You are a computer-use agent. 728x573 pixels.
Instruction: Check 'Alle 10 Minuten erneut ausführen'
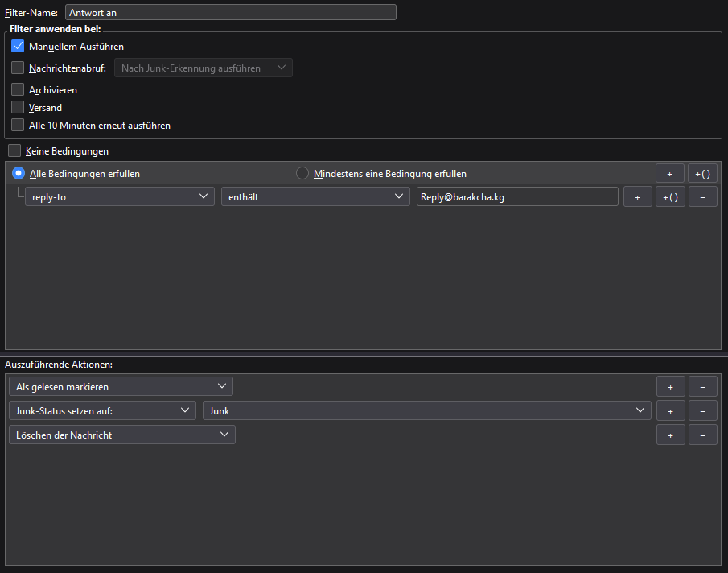[19, 126]
